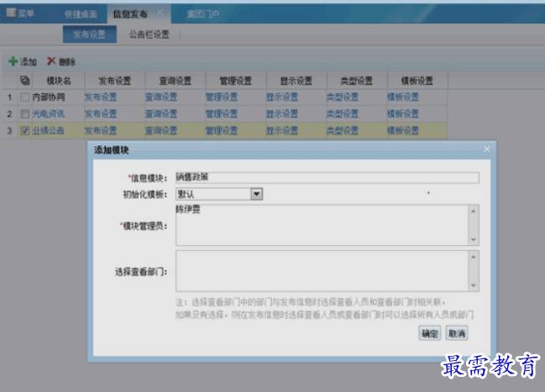This screenshot has height=392, width=545.
Task: Switch to the 信息发布 tab
Action: 130,14
